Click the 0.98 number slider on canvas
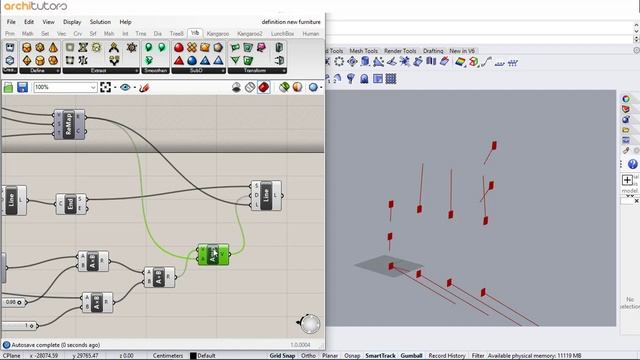Screen dimensions: 640x360 [x=14, y=302]
